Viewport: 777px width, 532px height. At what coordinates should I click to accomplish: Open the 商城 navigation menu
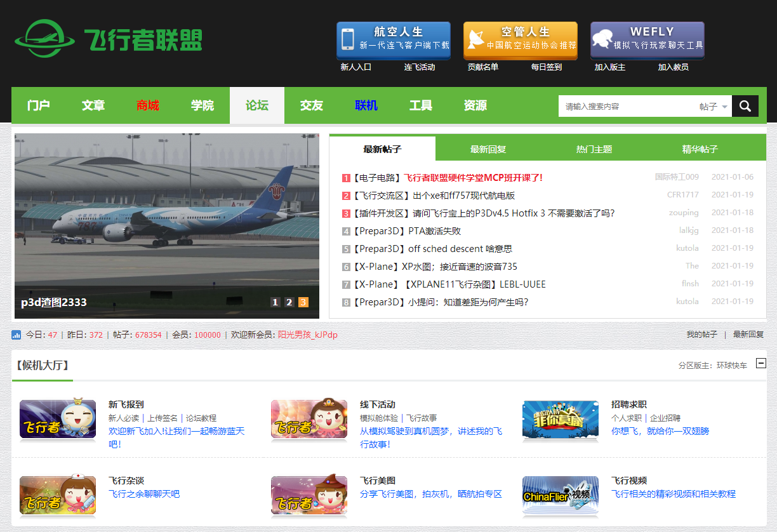tap(147, 105)
